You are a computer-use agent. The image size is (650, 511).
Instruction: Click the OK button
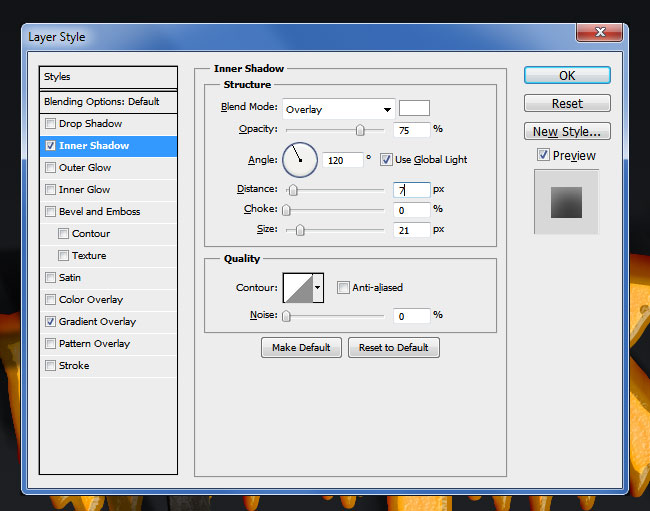(x=567, y=76)
